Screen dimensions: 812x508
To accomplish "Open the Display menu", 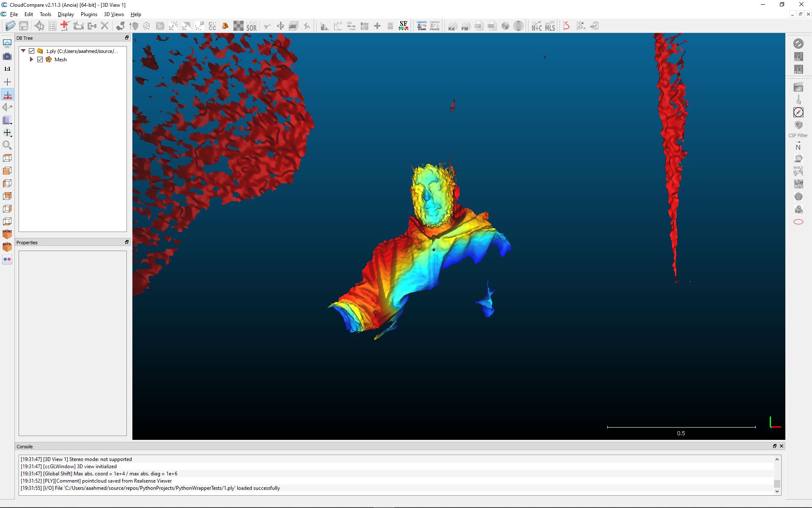I will tap(66, 14).
